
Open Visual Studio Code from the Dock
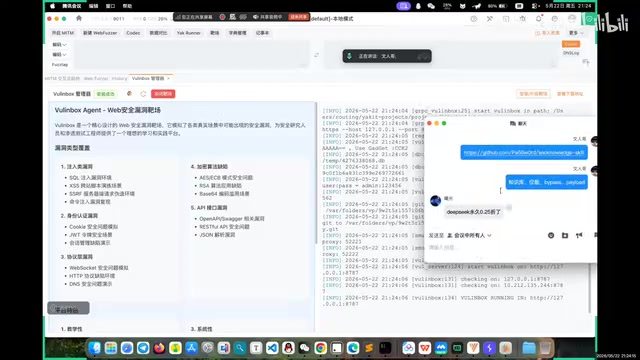[272, 348]
